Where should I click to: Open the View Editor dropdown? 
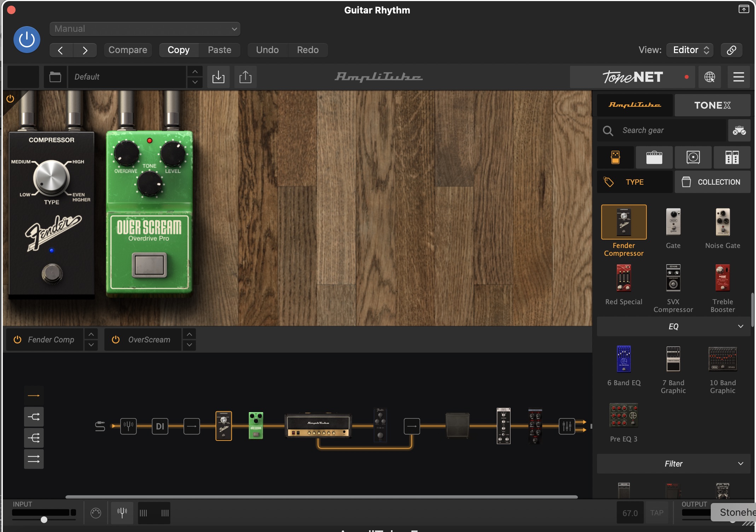pyautogui.click(x=690, y=50)
